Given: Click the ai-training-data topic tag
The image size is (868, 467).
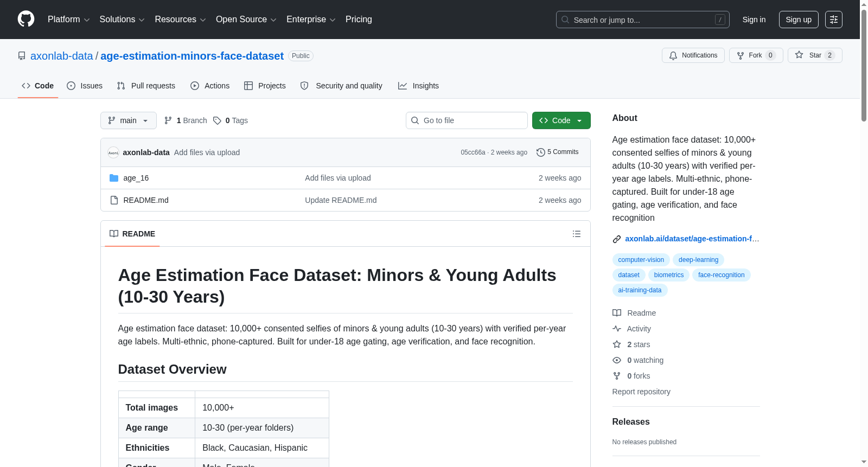Looking at the screenshot, I should 640,290.
